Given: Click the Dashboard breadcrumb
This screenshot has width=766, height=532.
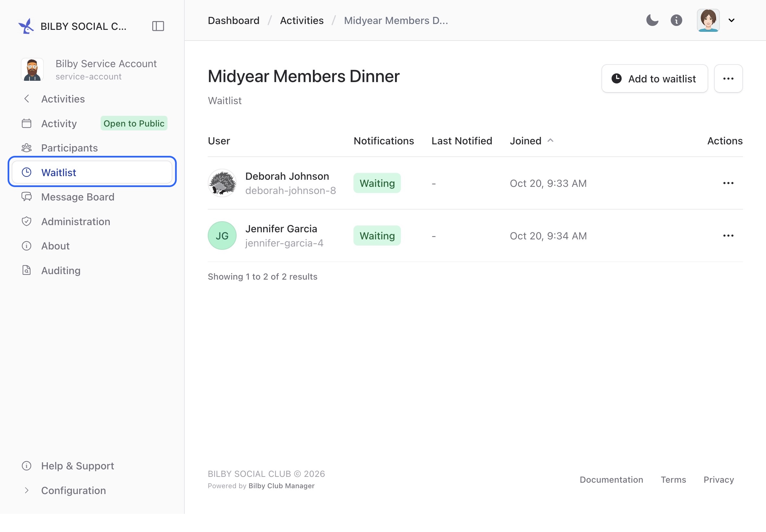Looking at the screenshot, I should point(233,20).
